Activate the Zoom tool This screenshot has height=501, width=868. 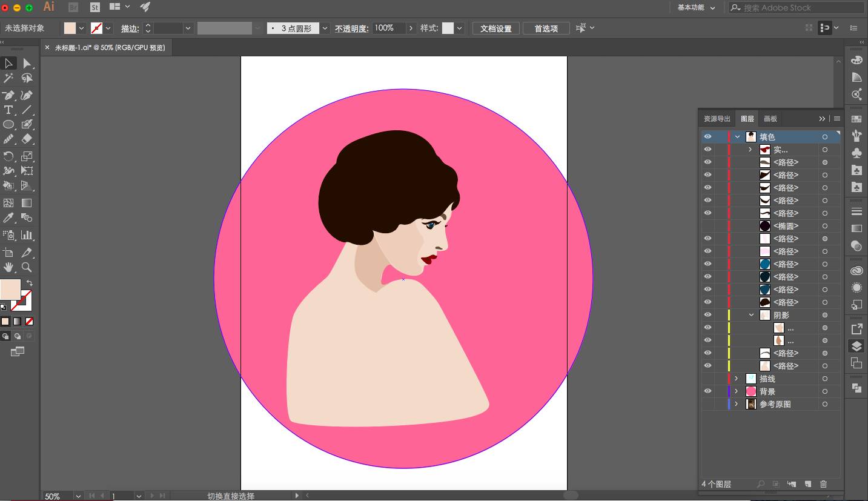[27, 267]
